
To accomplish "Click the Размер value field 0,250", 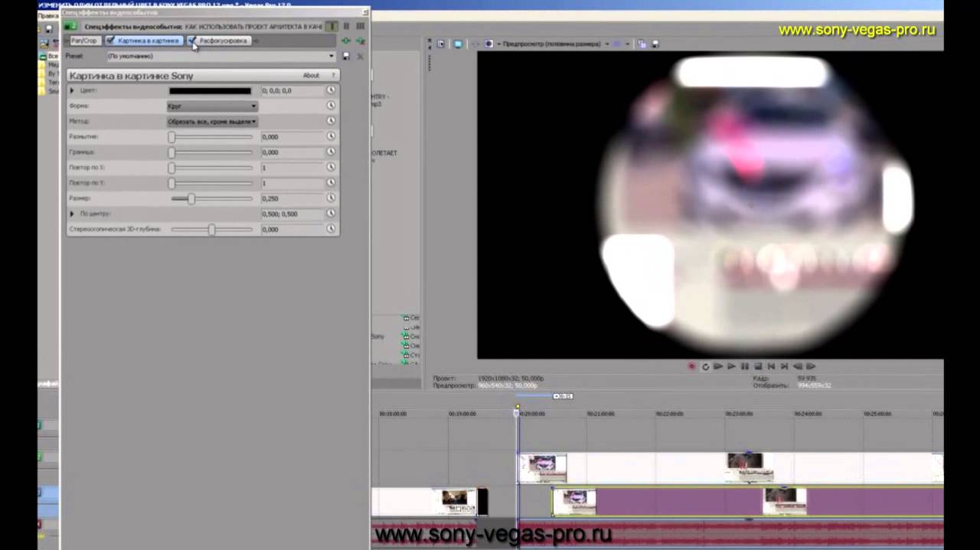I will point(292,198).
